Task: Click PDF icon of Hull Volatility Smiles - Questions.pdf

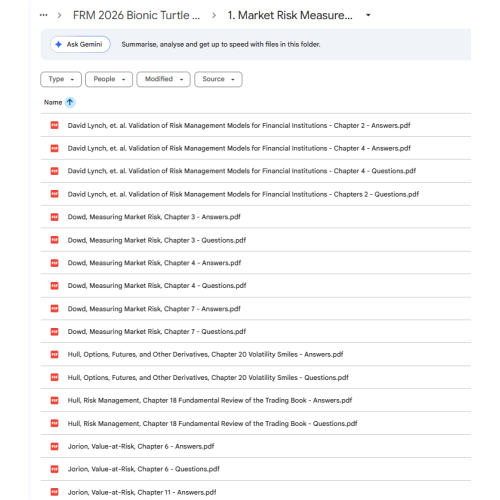Action: point(55,377)
